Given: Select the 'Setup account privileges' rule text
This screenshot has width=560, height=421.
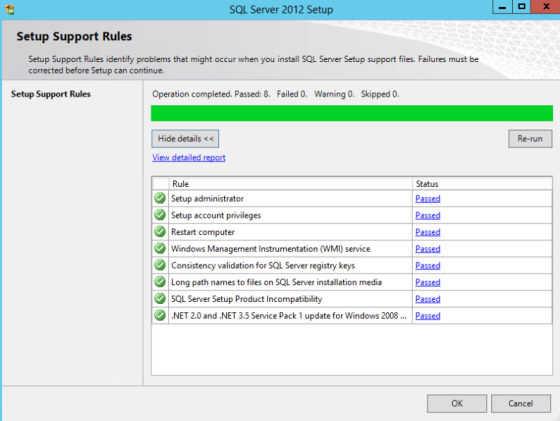Looking at the screenshot, I should [x=216, y=215].
